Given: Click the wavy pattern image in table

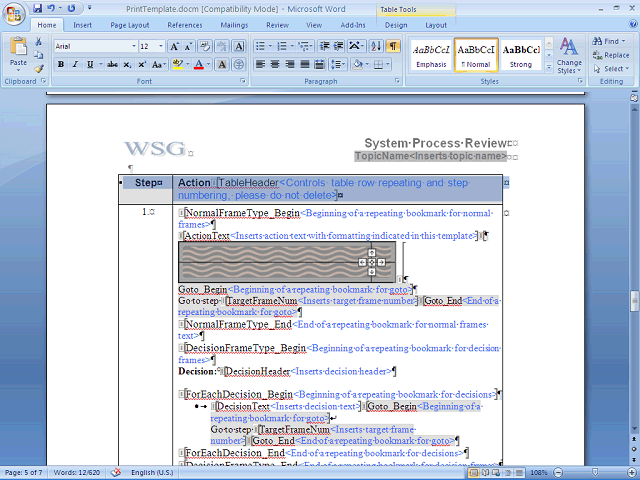Looking at the screenshot, I should pos(287,262).
